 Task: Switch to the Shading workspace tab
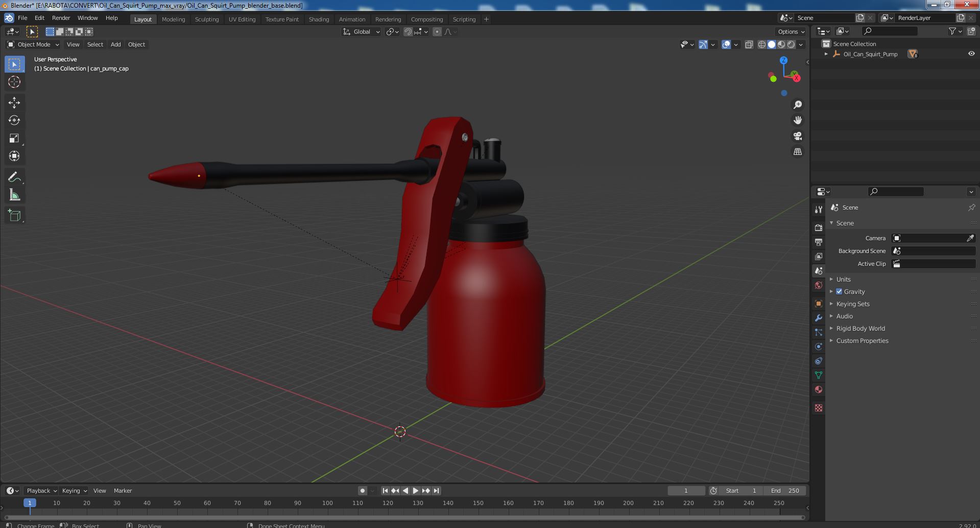pyautogui.click(x=319, y=19)
